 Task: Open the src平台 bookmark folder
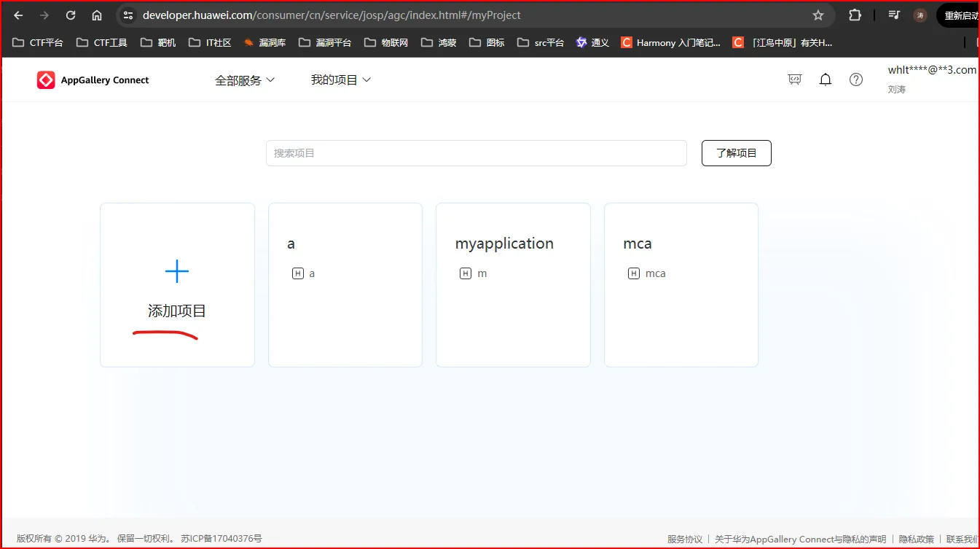click(541, 43)
